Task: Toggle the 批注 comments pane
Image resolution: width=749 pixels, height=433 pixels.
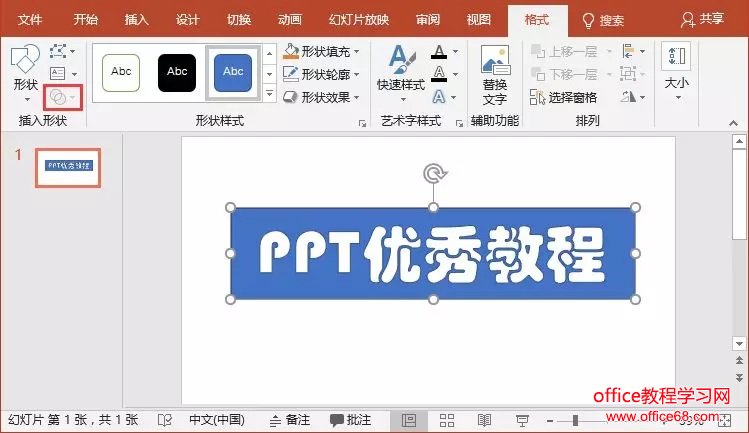Action: click(351, 420)
